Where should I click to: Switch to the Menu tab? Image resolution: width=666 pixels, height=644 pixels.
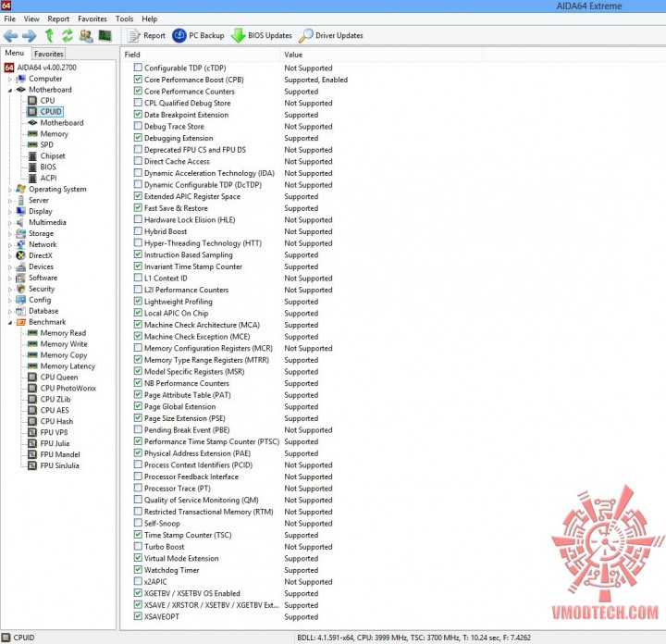pos(15,53)
